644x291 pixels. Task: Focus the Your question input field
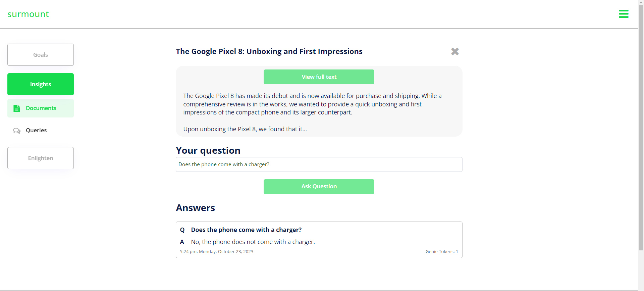pos(319,164)
